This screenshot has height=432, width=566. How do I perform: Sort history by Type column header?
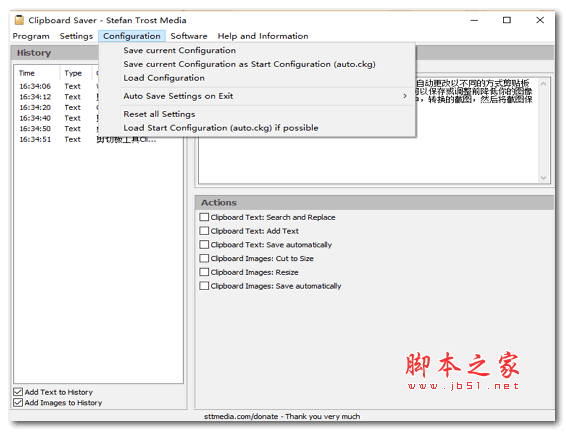(76, 73)
